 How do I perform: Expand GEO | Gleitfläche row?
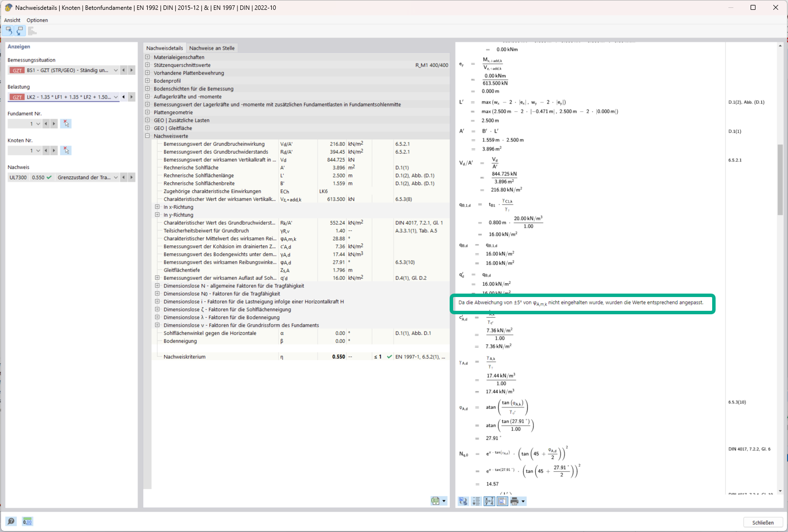(147, 128)
